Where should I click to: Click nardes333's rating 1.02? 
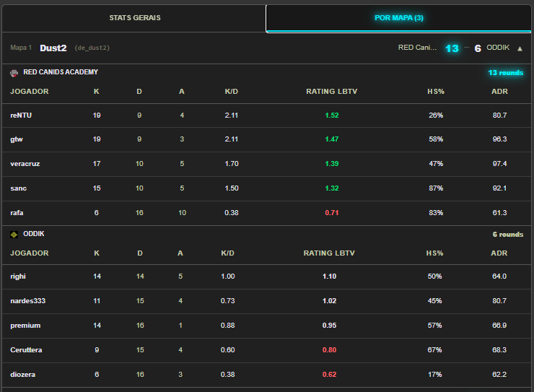(329, 301)
